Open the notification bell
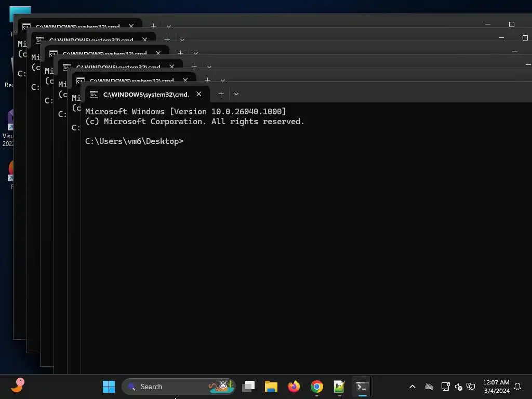The image size is (532, 399). point(517,387)
